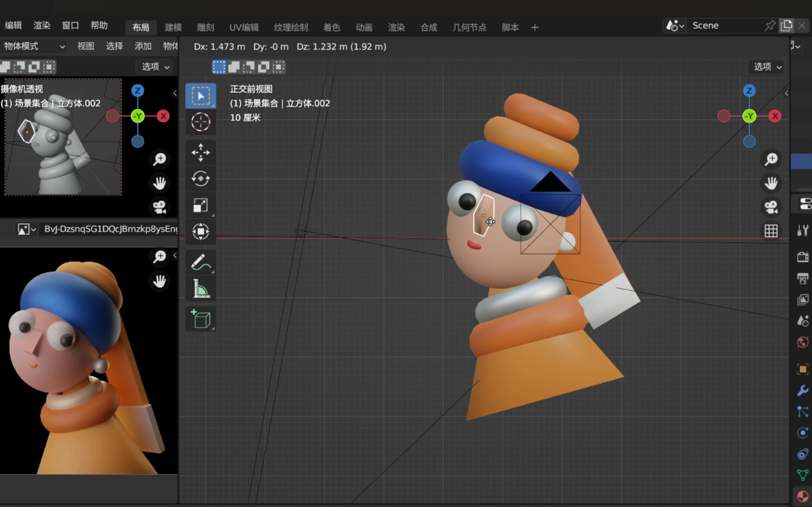Expand the 选项 dropdown in main viewport
Viewport: 812px width, 507px height.
click(x=767, y=67)
